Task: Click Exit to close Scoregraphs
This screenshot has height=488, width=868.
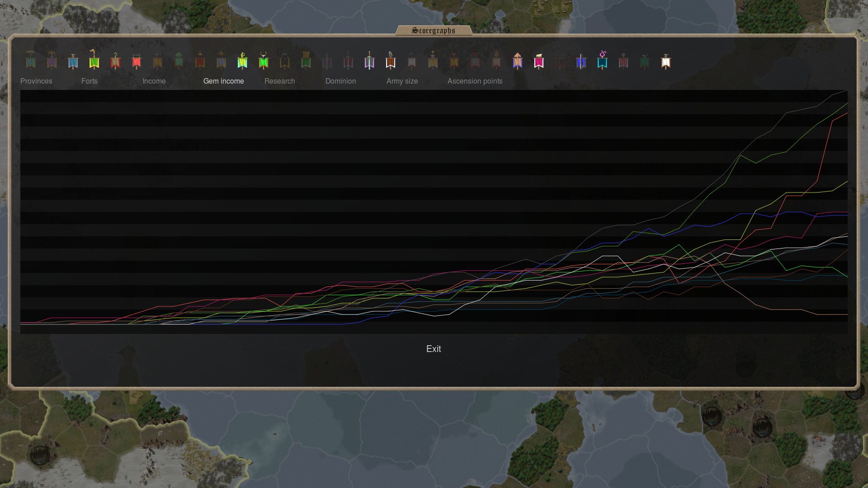Action: click(434, 349)
